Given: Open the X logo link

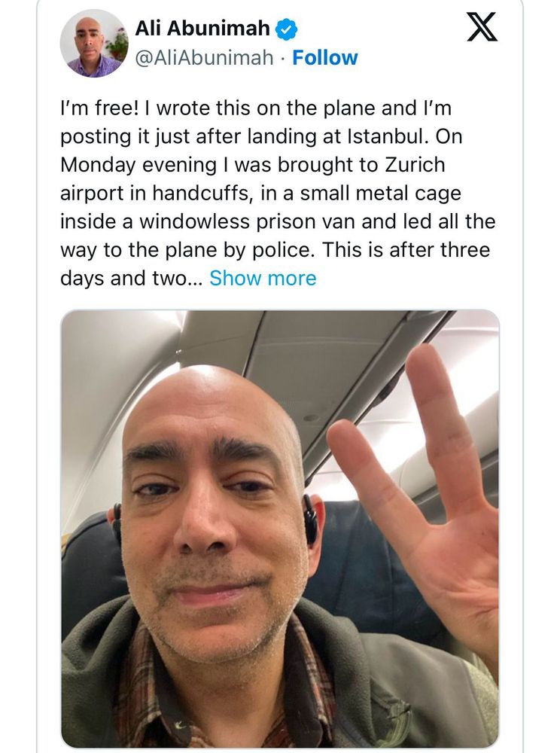Looking at the screenshot, I should pyautogui.click(x=482, y=29).
